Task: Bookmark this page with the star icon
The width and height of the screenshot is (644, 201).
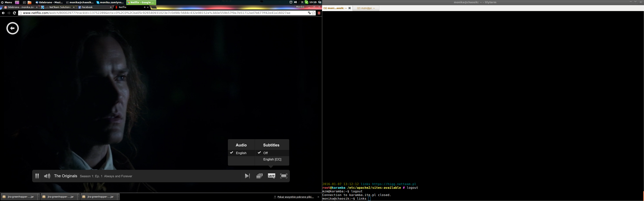Action: click(313, 13)
